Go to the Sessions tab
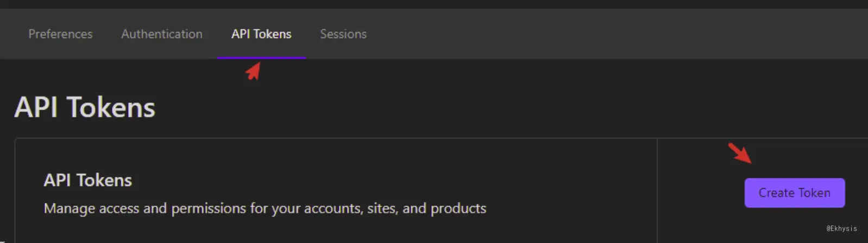The image size is (868, 243). pyautogui.click(x=343, y=34)
